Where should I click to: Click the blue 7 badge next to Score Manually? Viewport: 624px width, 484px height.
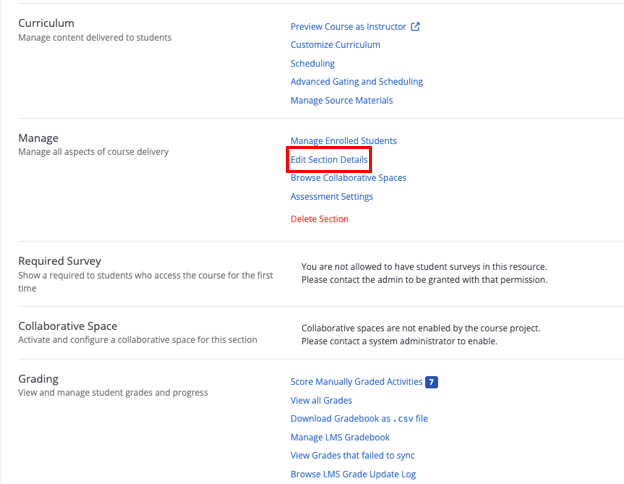pyautogui.click(x=431, y=382)
